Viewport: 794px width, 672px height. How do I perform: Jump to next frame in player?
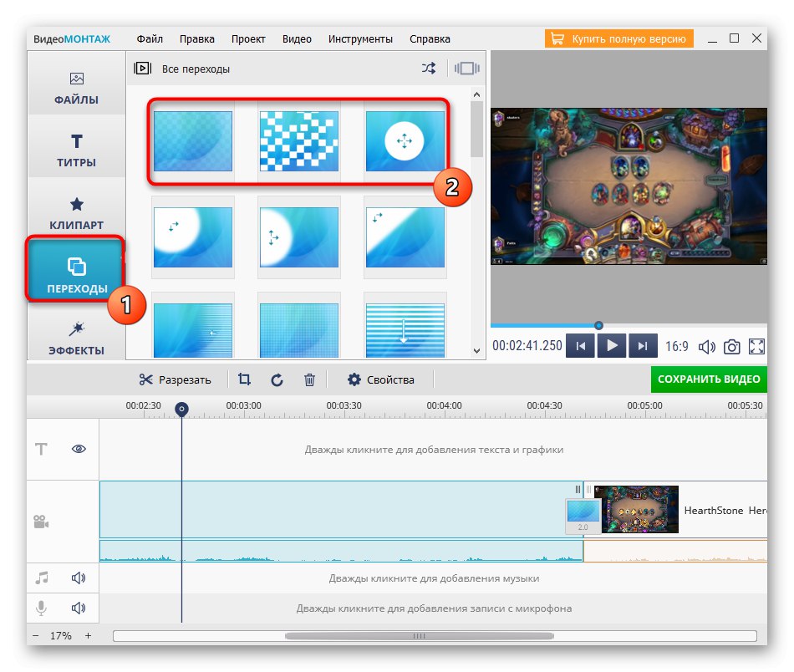643,346
